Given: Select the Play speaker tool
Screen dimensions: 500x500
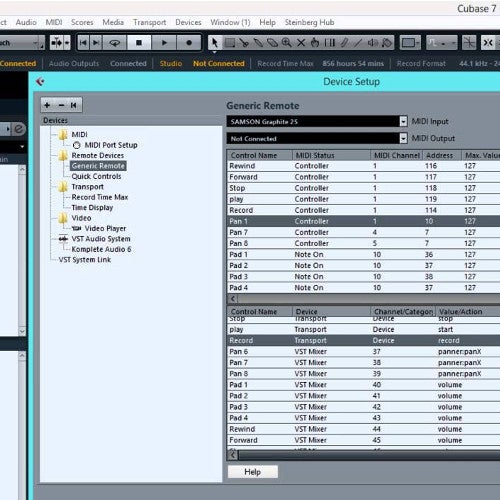Looking at the screenshot, I should coord(372,43).
